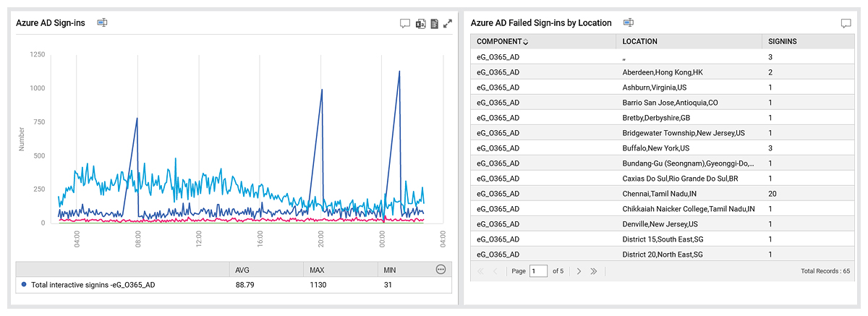Viewport: 868px width, 316px height.
Task: Click rename icon beside Azure AD Sign-ins title
Action: [103, 23]
